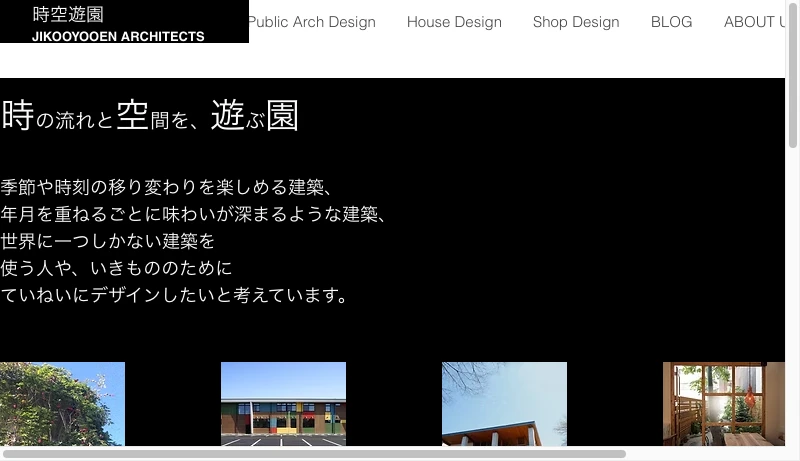This screenshot has width=800, height=461.
Task: Click the line beginning with 年月を重ねるごとに
Action: pos(193,214)
